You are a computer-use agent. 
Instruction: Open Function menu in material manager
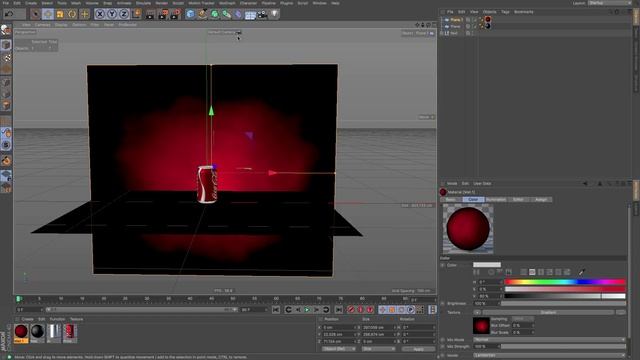pyautogui.click(x=57, y=319)
